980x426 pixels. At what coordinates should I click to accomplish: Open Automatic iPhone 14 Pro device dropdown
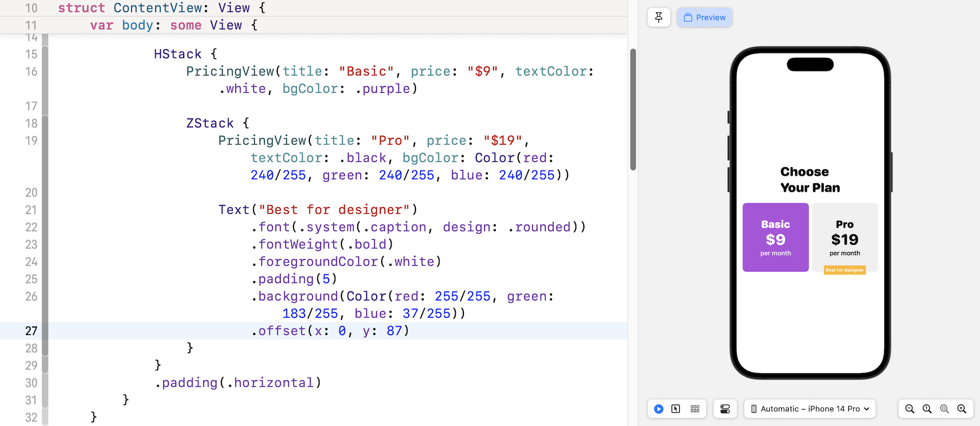coord(810,409)
